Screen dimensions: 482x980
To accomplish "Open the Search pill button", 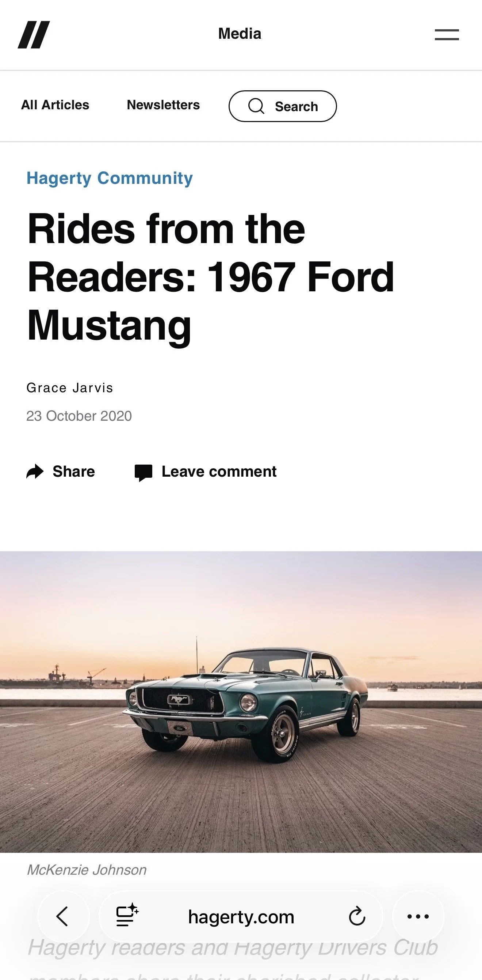I will (x=282, y=106).
